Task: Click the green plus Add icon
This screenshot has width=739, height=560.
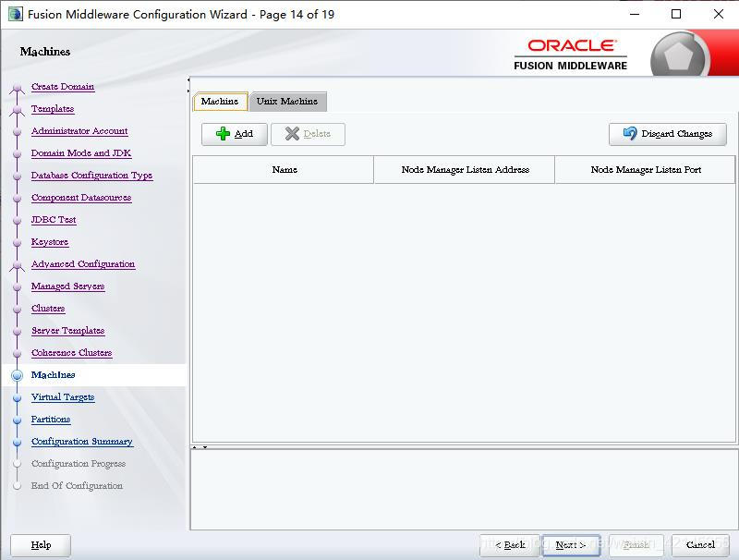Action: (x=223, y=134)
